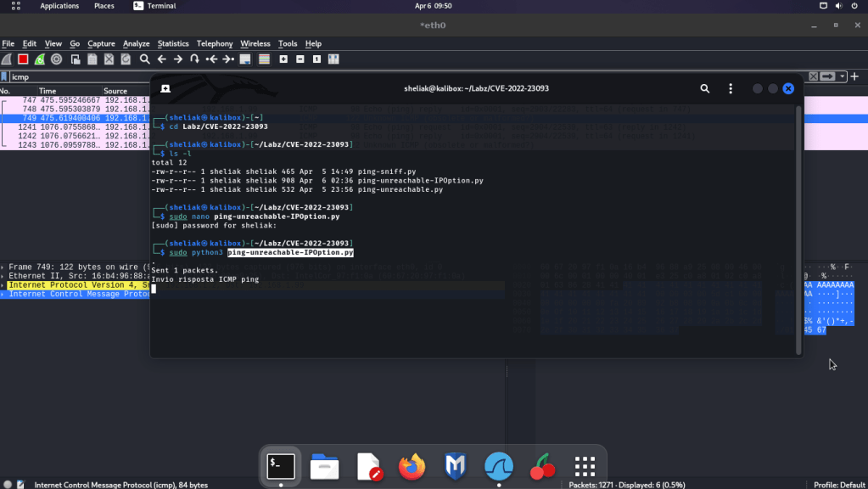The width and height of the screenshot is (868, 489).
Task: Open the Analyze menu
Action: [x=136, y=43]
